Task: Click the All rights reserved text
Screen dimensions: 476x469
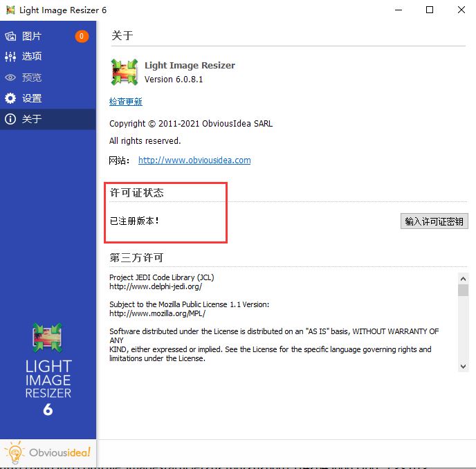Action: coord(145,141)
